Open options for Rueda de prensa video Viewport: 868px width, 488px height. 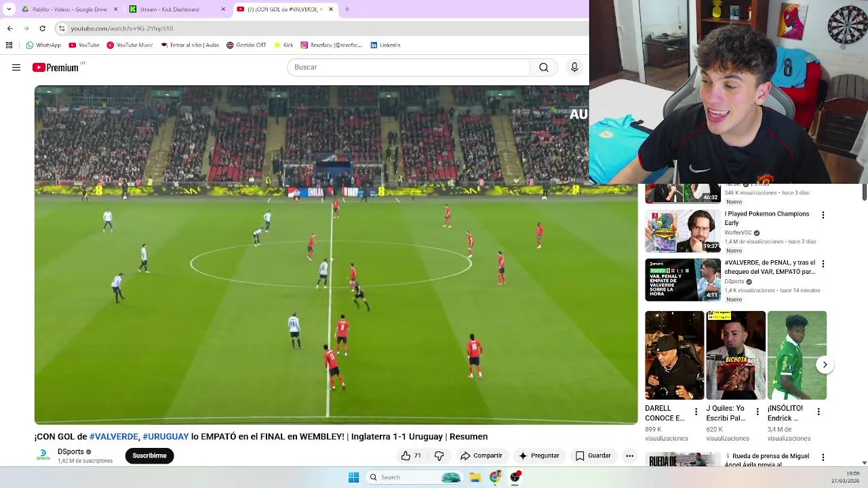[823, 458]
